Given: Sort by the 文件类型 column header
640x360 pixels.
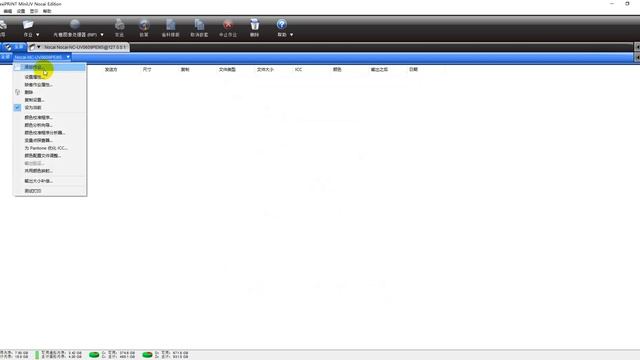Looking at the screenshot, I should point(227,70).
